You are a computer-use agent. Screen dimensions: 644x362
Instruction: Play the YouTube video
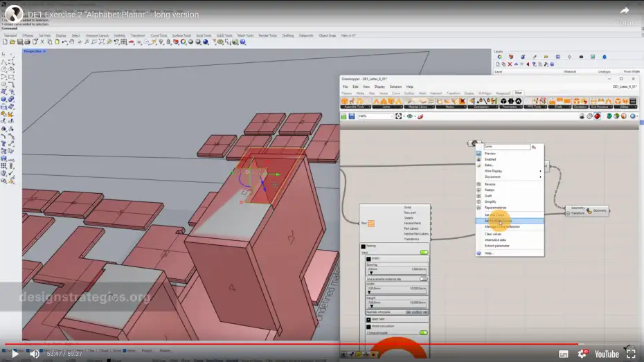tap(15, 354)
